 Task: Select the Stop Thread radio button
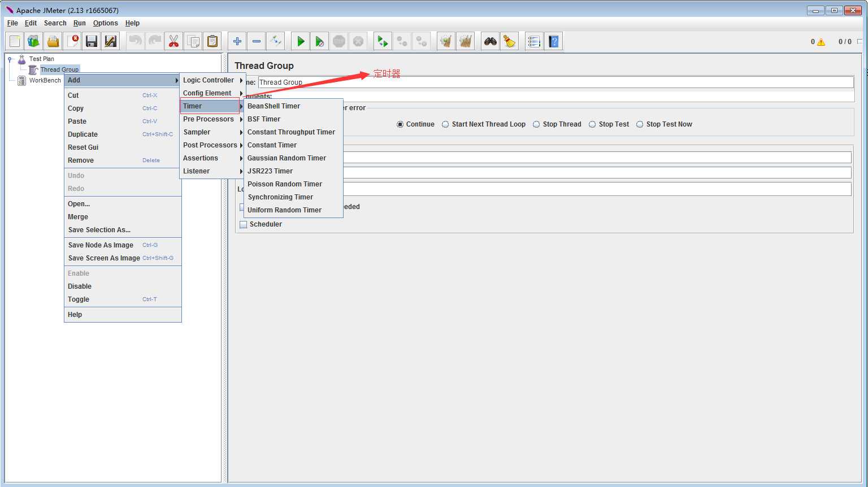point(536,124)
